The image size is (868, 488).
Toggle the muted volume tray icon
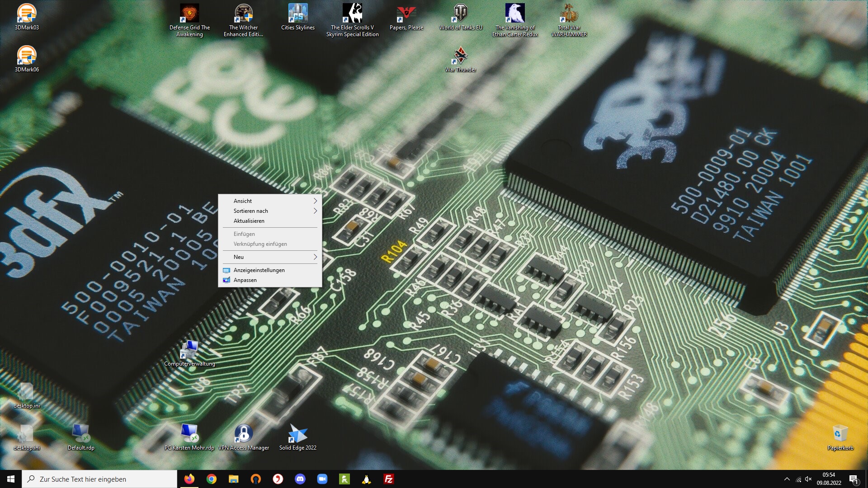pos(808,479)
